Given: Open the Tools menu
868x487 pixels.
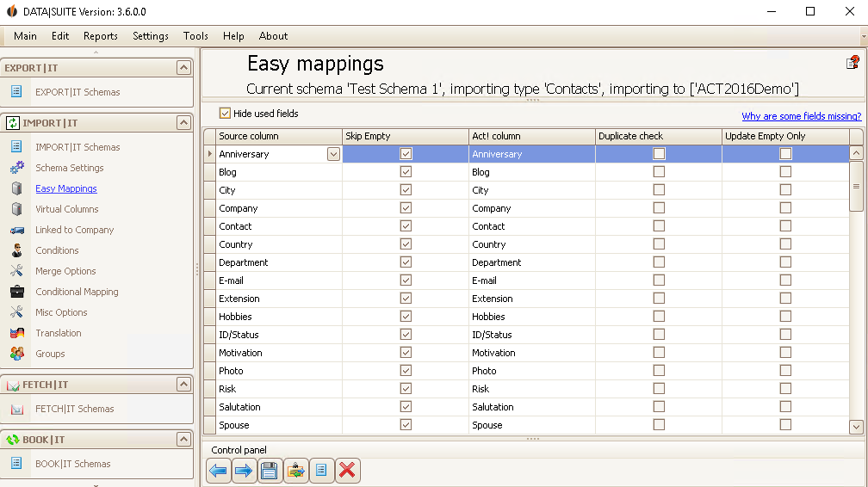Looking at the screenshot, I should [196, 36].
